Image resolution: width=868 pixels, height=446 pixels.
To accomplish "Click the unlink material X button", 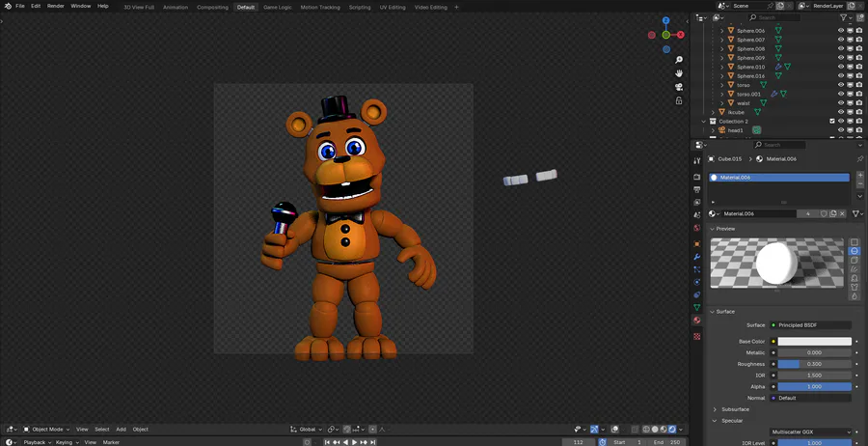I will [x=843, y=214].
